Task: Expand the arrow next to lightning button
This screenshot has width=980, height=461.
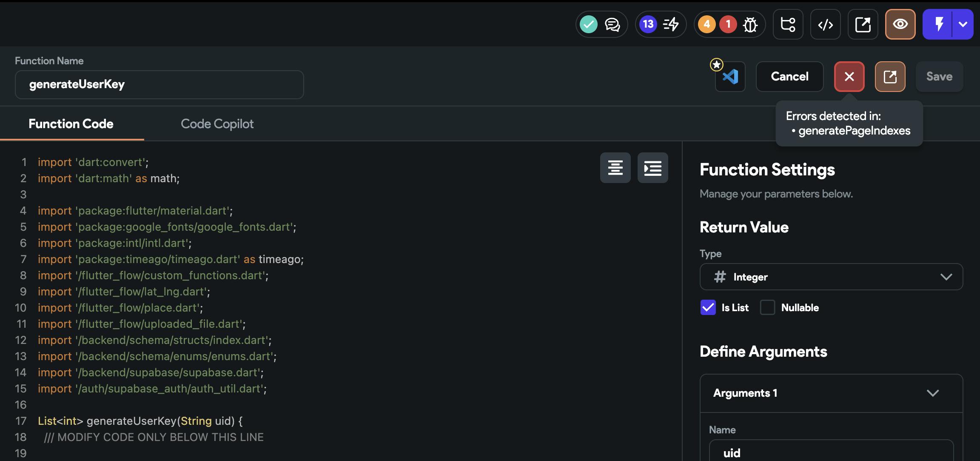Action: point(963,24)
